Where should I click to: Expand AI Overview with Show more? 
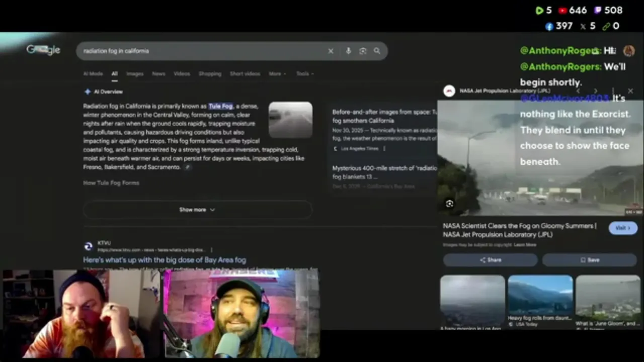coord(197,210)
